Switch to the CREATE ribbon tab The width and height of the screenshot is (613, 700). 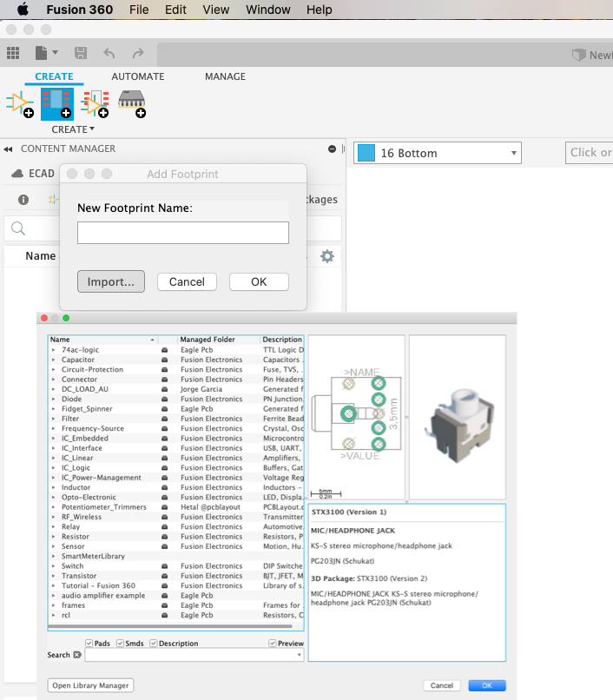54,76
